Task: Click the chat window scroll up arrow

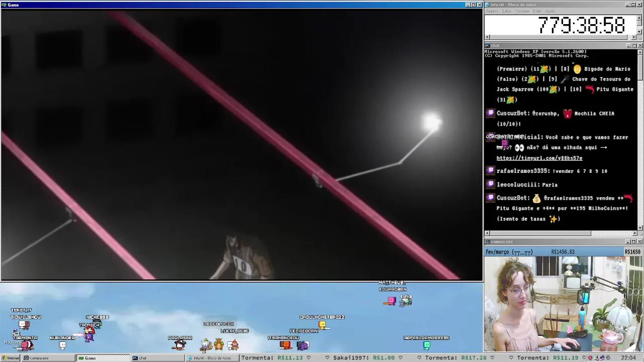Action: pos(639,52)
